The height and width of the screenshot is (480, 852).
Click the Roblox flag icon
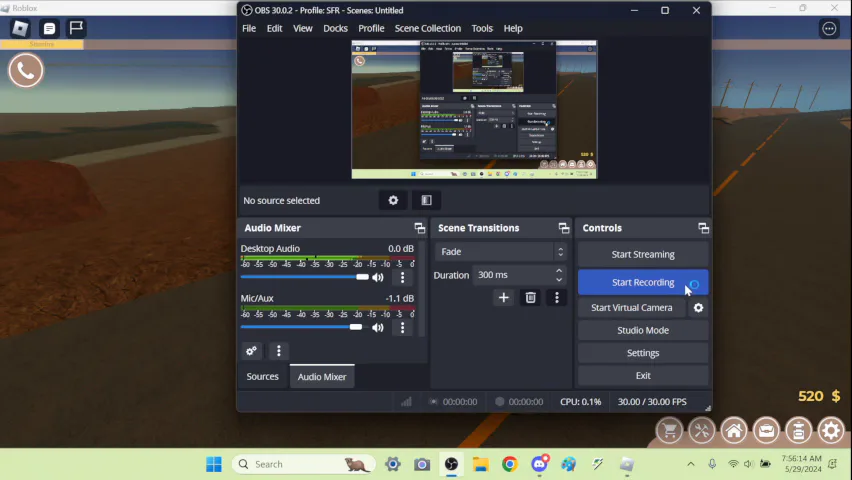(76, 28)
